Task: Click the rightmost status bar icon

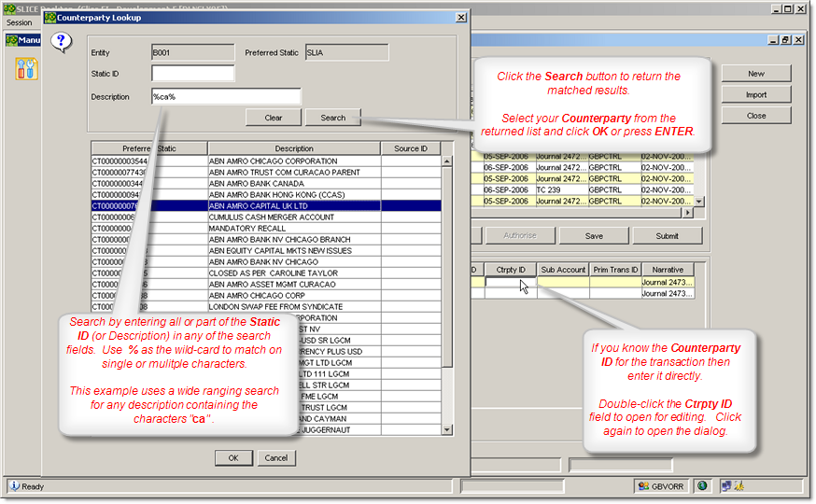Action: [x=738, y=486]
